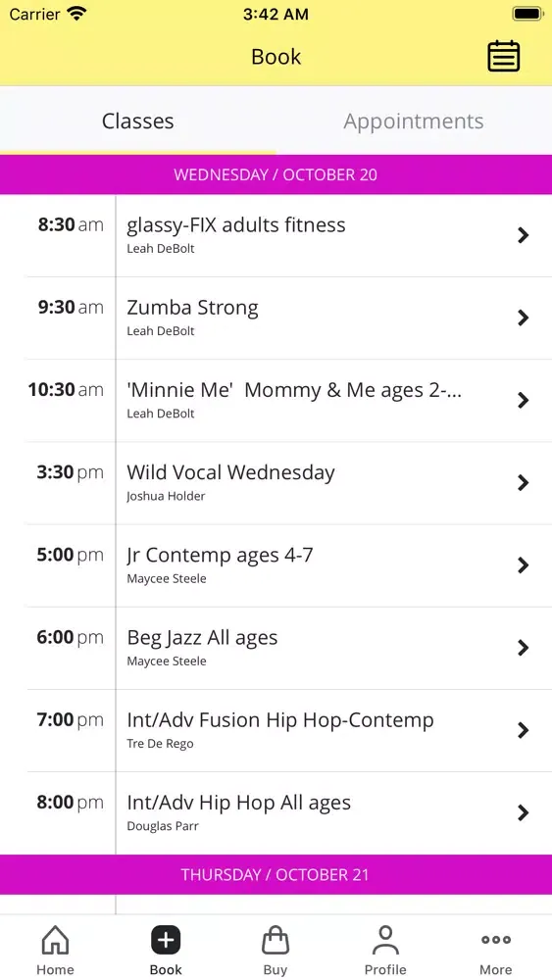Screen dimensions: 552x980
Task: Tap the Book plus icon in bottom bar
Action: [x=166, y=940]
